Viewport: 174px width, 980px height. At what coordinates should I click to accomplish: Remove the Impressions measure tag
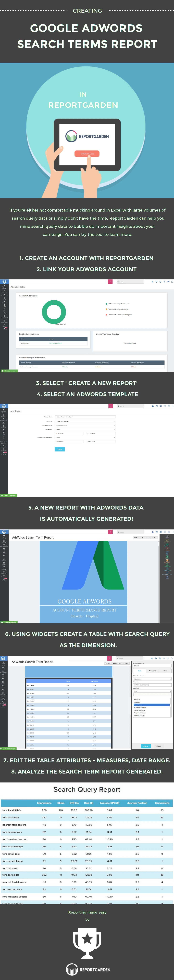(x=141, y=685)
